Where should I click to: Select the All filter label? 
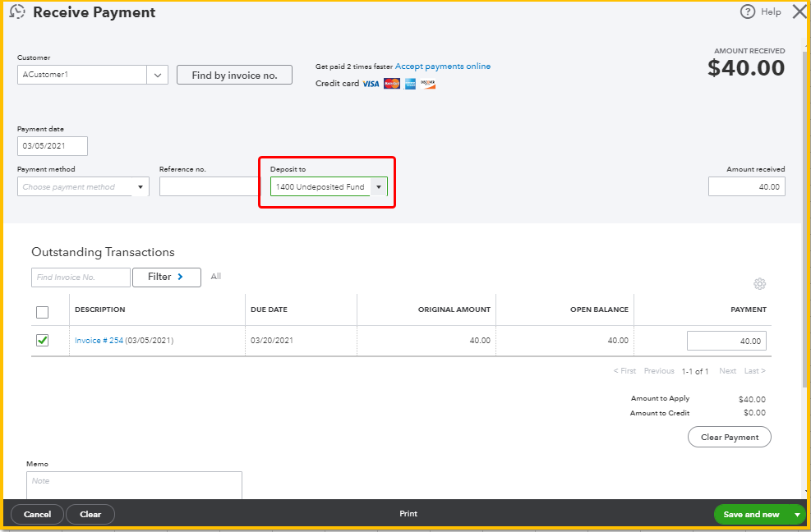(x=215, y=277)
